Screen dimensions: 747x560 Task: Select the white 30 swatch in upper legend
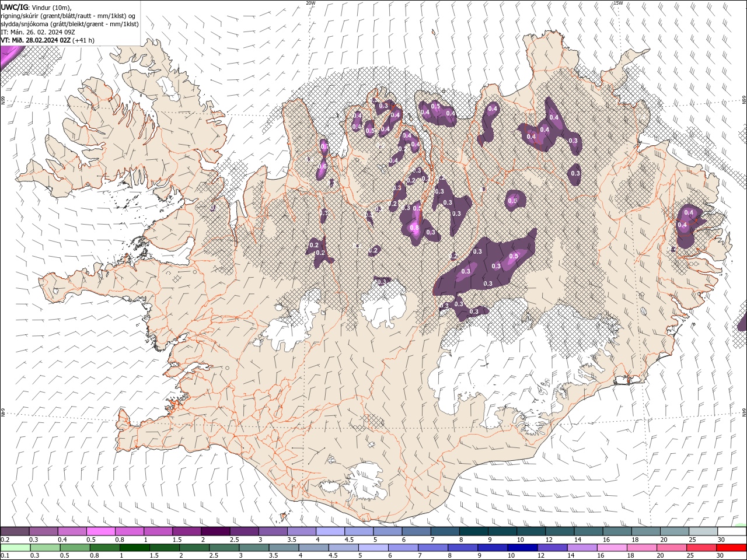732,531
